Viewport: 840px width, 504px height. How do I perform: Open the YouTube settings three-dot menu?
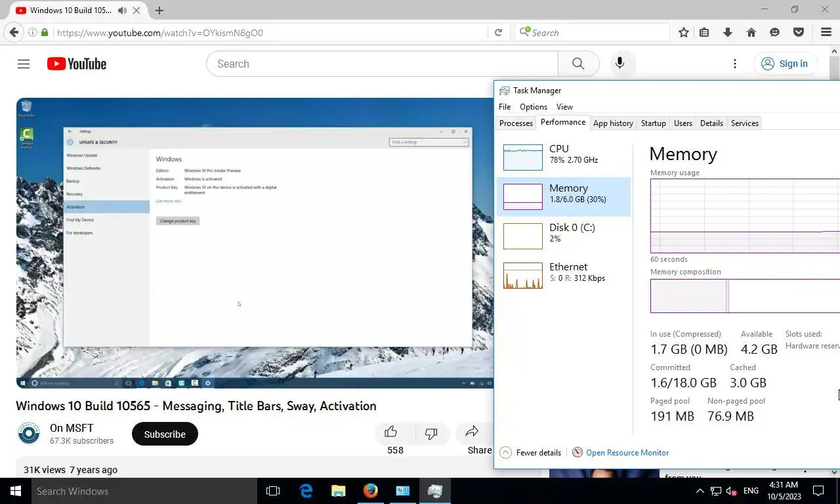click(x=735, y=64)
